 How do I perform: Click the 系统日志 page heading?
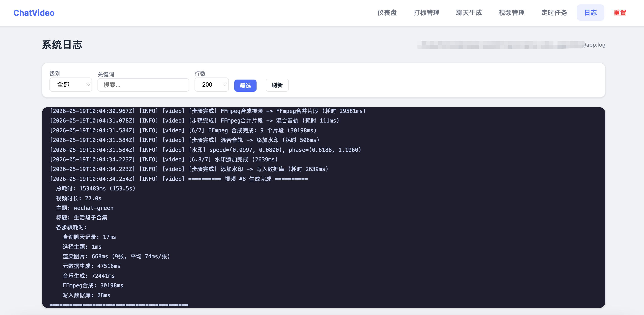62,45
